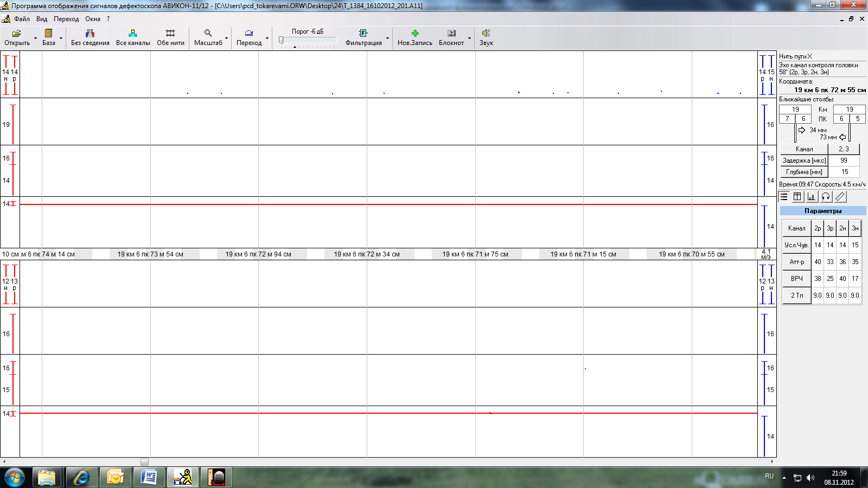Click coordinate label 19 км 6 пк 72 м 94 см
868x488 pixels.
pyautogui.click(x=258, y=254)
